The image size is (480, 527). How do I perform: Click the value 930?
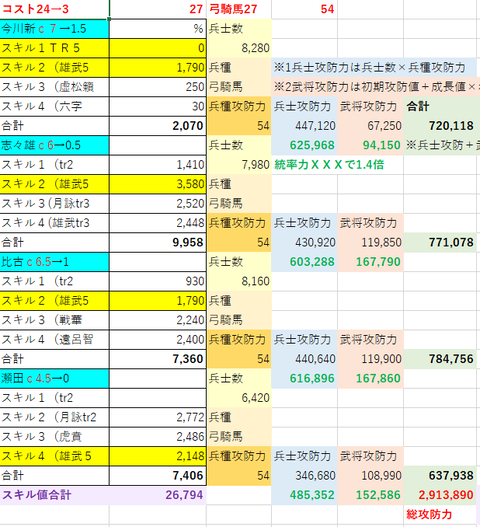click(158, 281)
